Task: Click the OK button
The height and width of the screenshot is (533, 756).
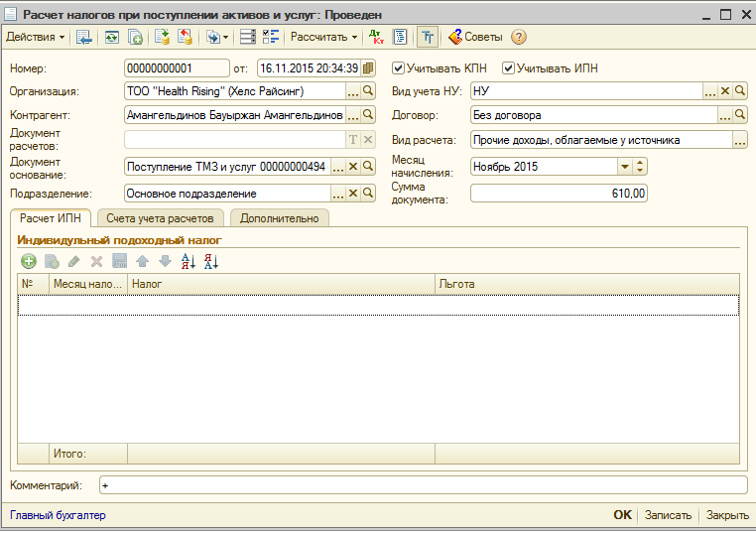Action: (622, 515)
